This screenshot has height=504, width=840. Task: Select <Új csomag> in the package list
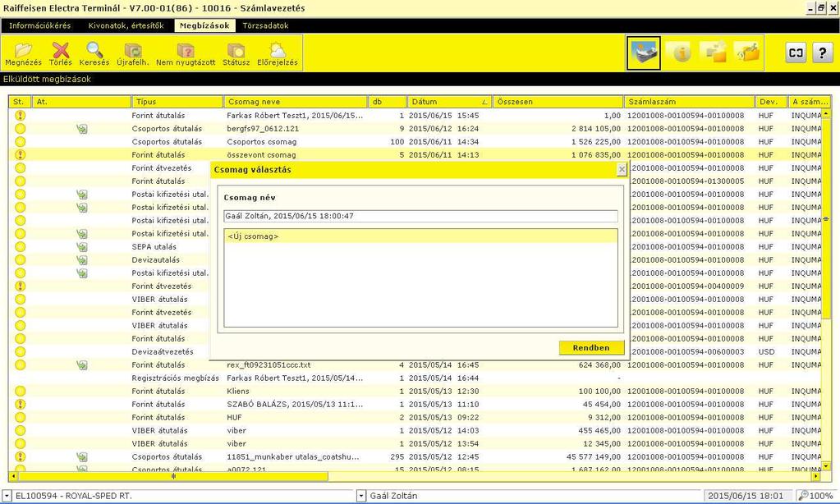pos(420,236)
